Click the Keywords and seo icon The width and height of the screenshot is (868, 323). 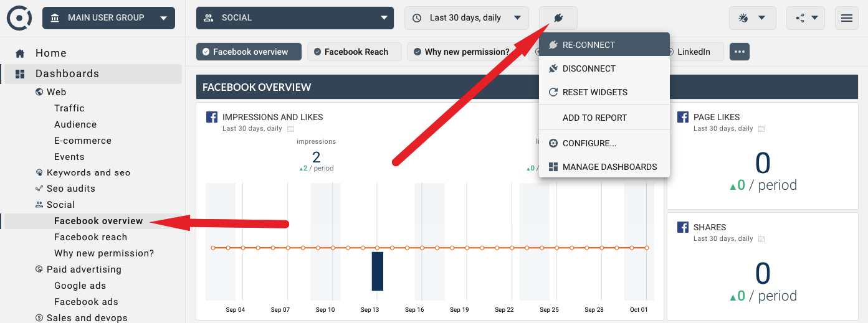[40, 172]
